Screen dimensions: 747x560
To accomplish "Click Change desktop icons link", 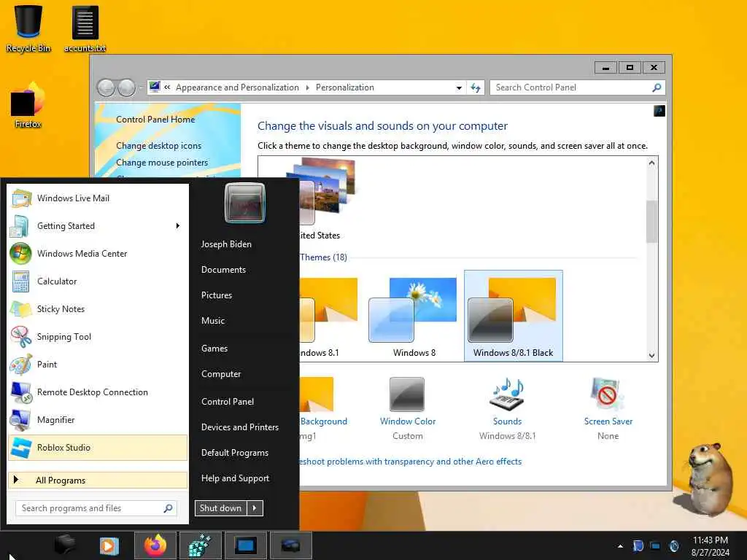I will 158,146.
